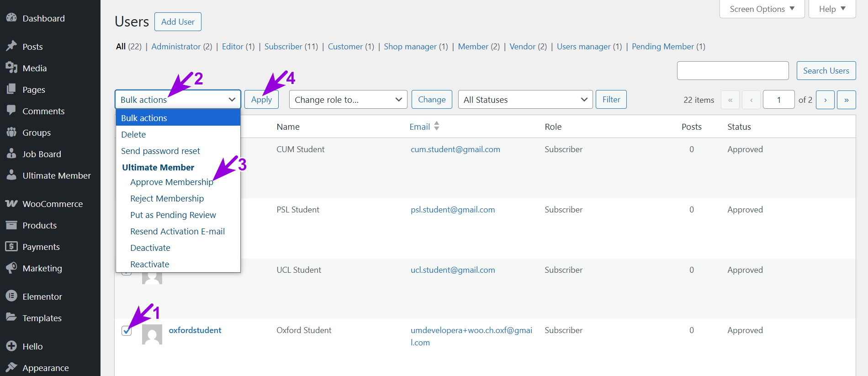This screenshot has height=376, width=868.
Task: Click psl.student@gmail.com email link
Action: [x=453, y=209]
